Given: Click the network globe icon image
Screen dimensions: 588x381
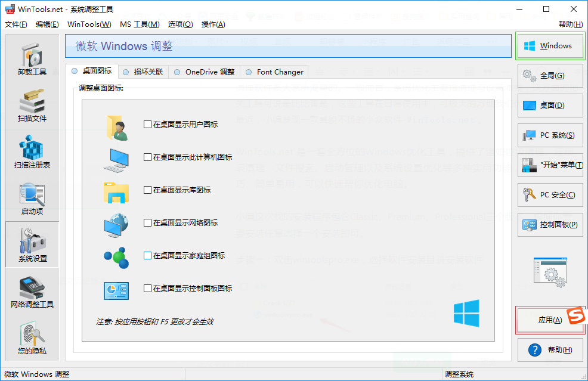Looking at the screenshot, I should tap(116, 225).
